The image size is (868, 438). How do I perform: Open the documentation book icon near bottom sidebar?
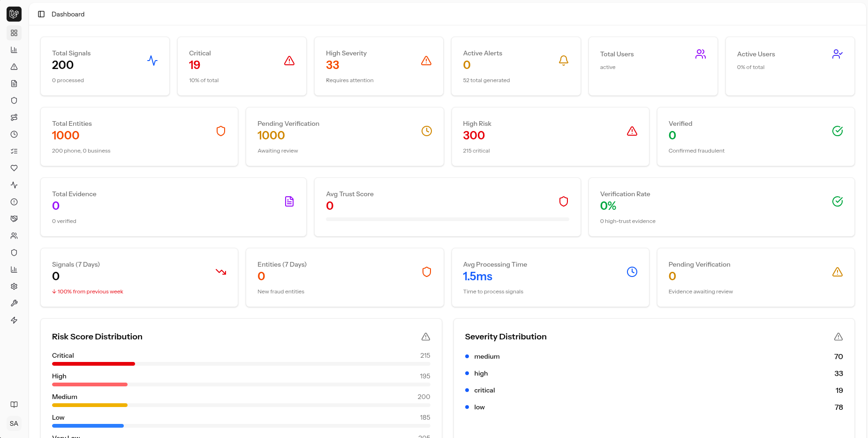coord(14,404)
